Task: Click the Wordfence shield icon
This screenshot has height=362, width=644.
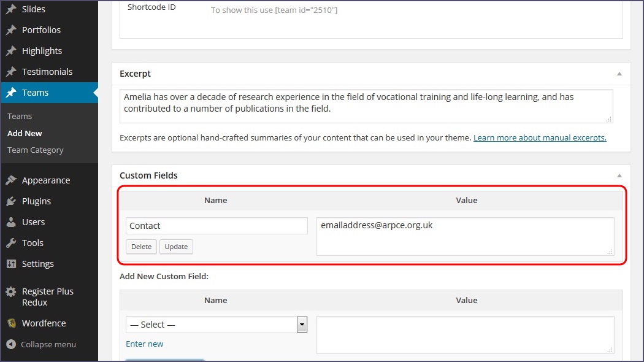Action: click(11, 323)
